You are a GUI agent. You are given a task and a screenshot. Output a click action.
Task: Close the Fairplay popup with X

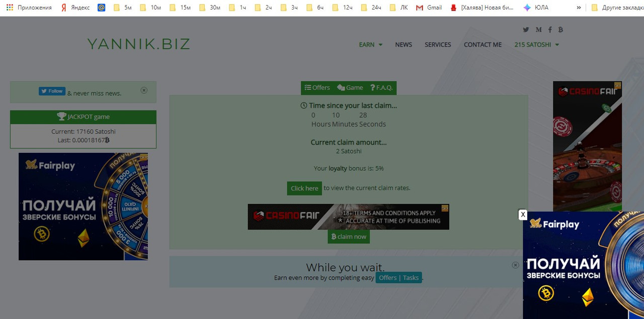(523, 215)
